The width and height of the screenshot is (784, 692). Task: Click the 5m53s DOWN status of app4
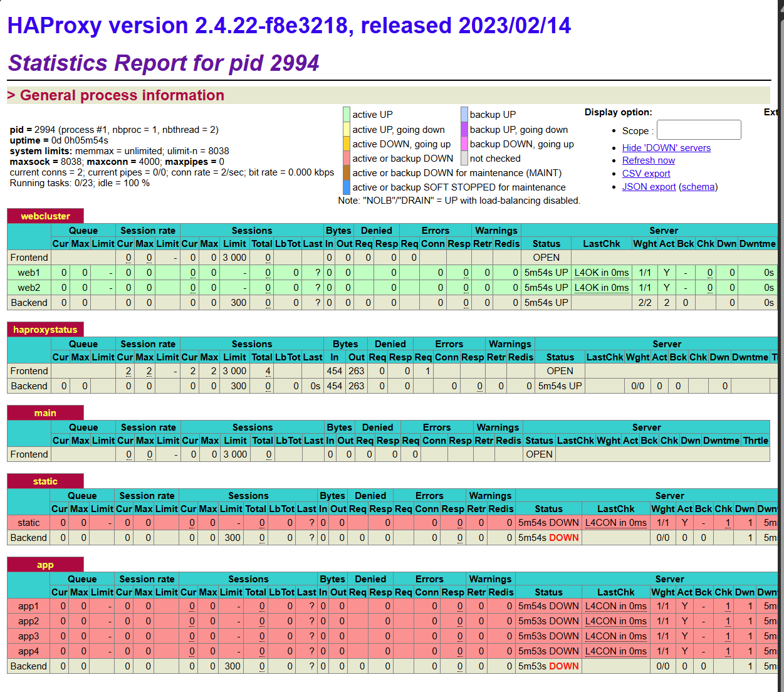point(548,651)
